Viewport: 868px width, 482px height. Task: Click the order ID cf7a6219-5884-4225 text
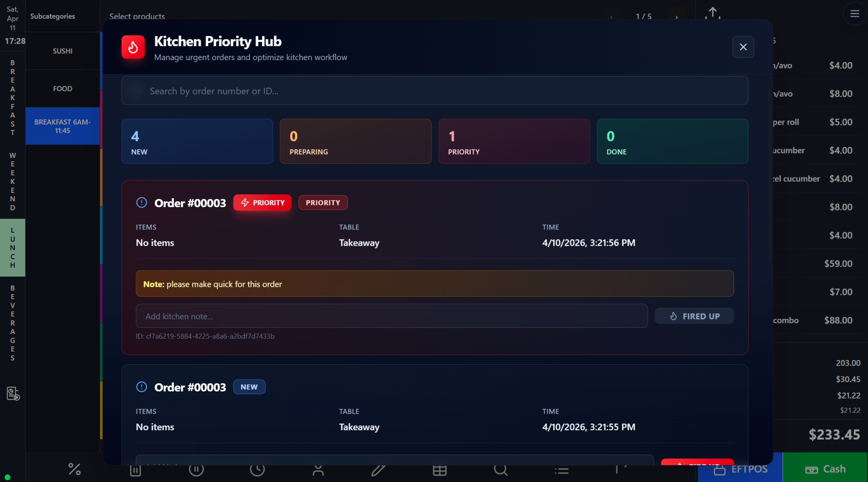pos(205,336)
